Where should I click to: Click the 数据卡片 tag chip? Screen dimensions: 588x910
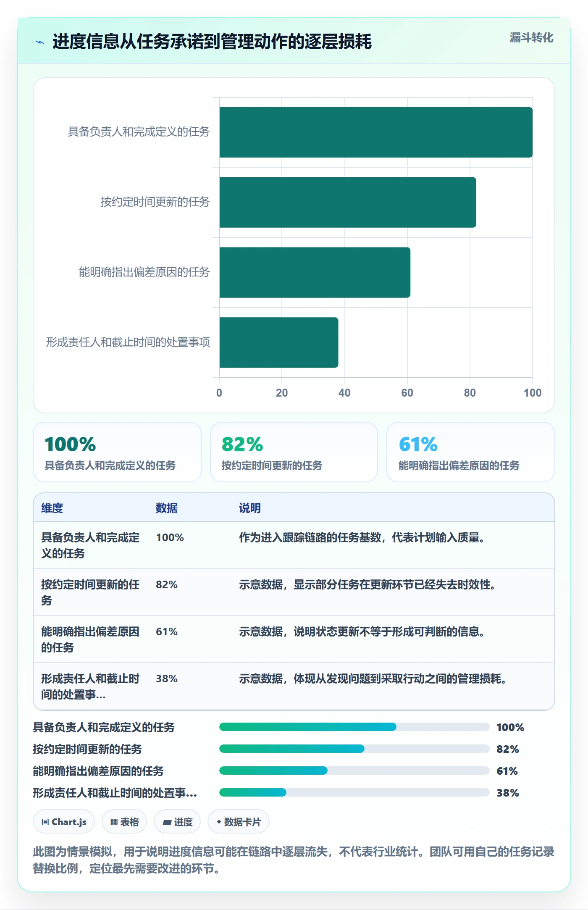coord(239,821)
